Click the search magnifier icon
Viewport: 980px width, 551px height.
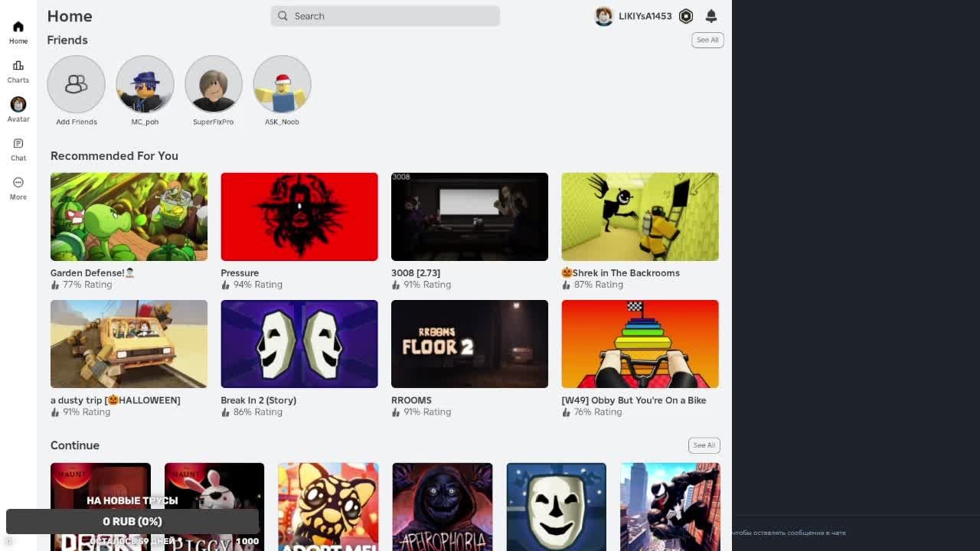coord(283,16)
